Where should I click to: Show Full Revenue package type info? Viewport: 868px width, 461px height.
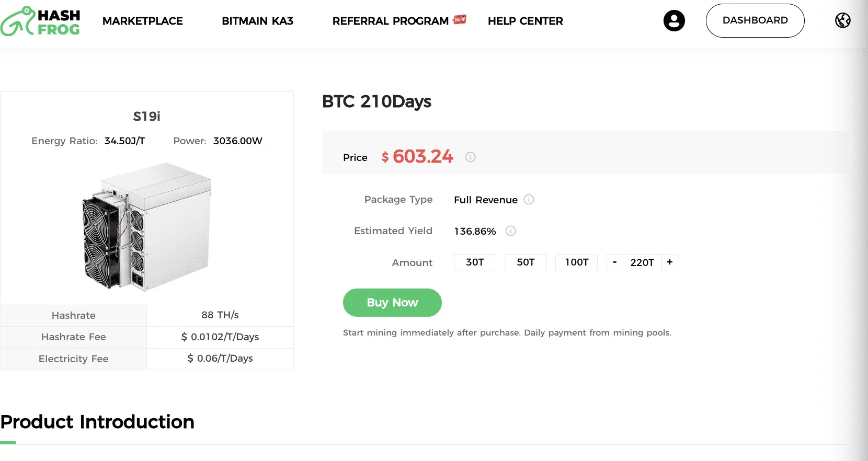tap(529, 200)
